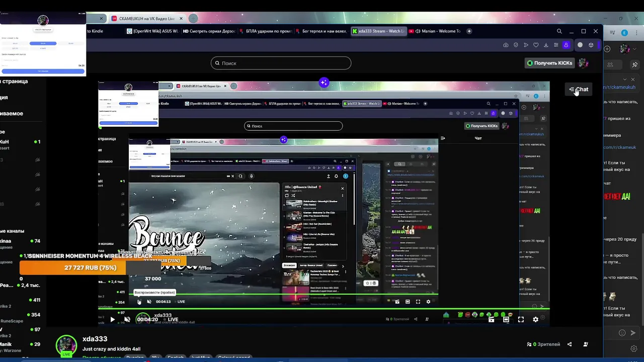Open the top ckameukuh link in VK chat
This screenshot has width=644, height=362.
(620, 87)
